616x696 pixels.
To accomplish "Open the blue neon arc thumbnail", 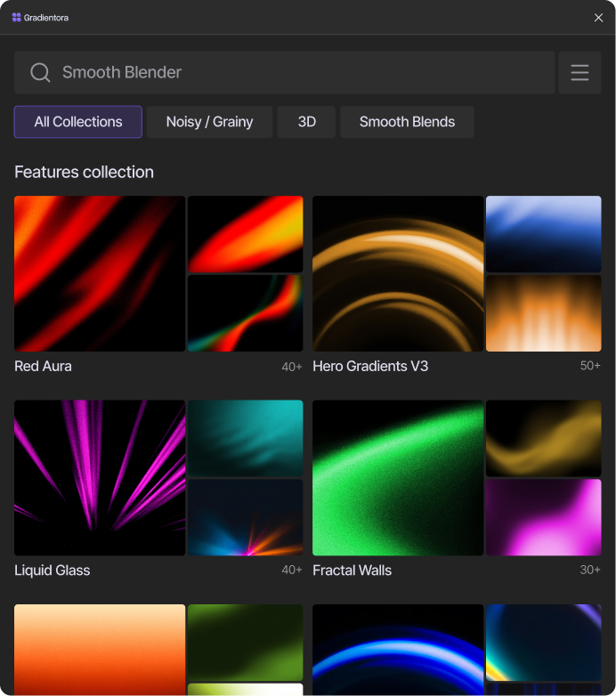I will (398, 650).
